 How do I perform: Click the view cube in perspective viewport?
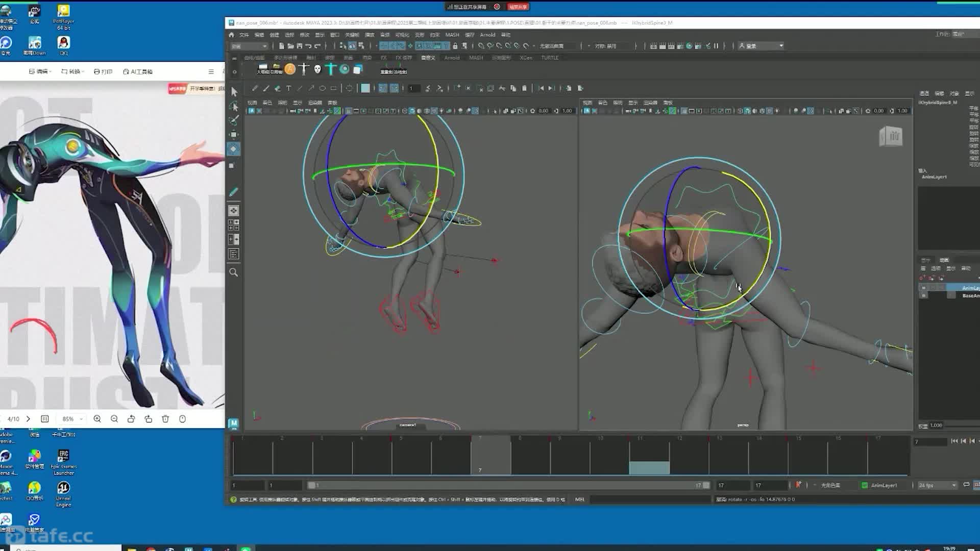click(891, 136)
